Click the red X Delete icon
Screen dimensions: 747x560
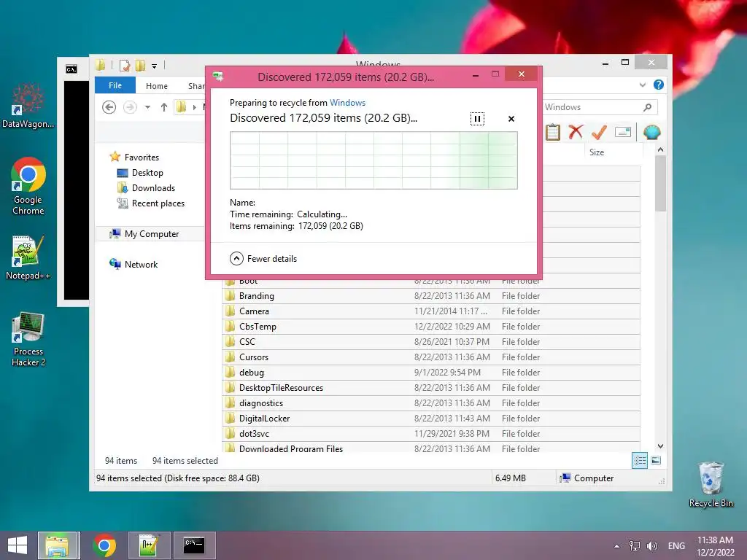[x=576, y=132]
